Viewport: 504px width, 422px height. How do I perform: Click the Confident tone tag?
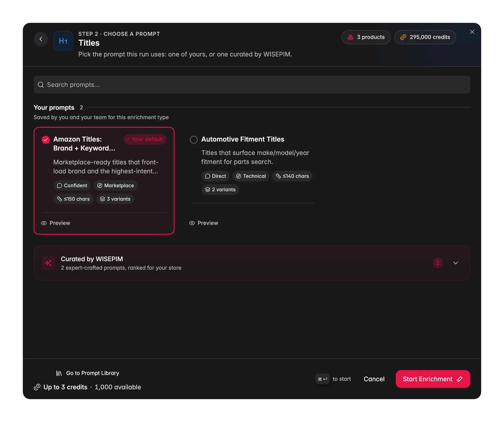coord(72,186)
